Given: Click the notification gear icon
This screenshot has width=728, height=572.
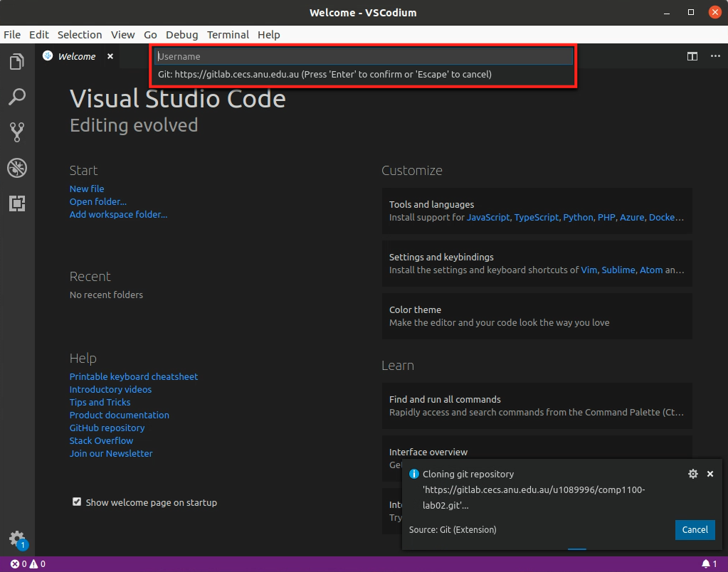Looking at the screenshot, I should click(x=692, y=474).
